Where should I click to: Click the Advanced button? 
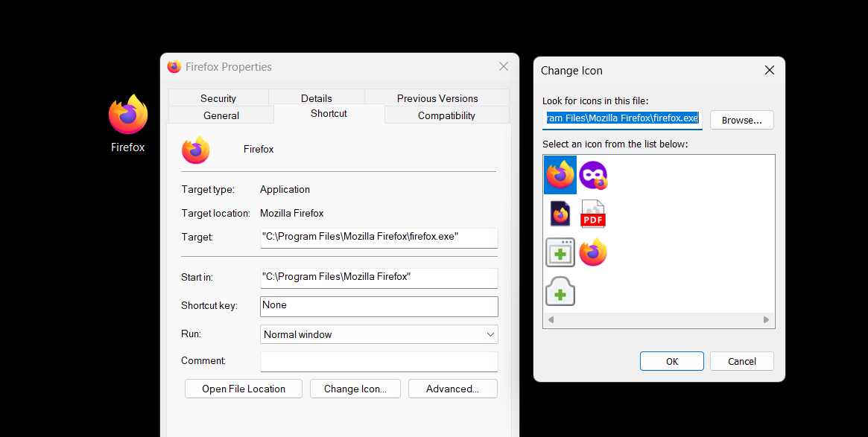click(x=452, y=388)
